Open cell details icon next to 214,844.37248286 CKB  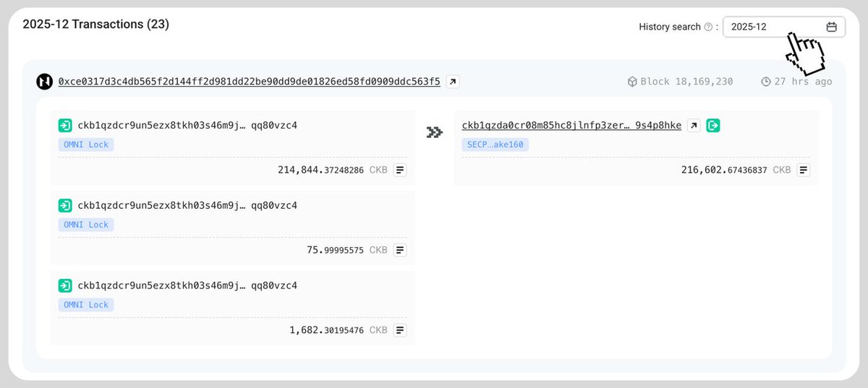tap(400, 170)
